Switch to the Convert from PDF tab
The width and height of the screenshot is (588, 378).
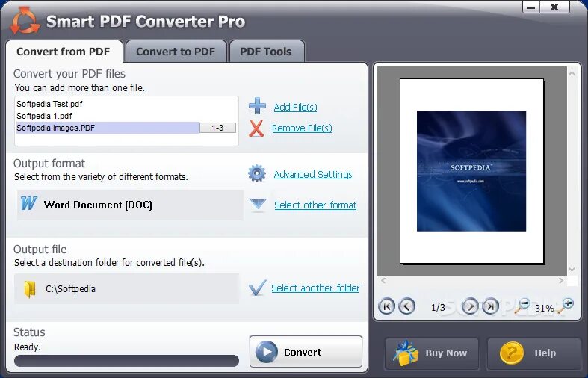pyautogui.click(x=64, y=52)
